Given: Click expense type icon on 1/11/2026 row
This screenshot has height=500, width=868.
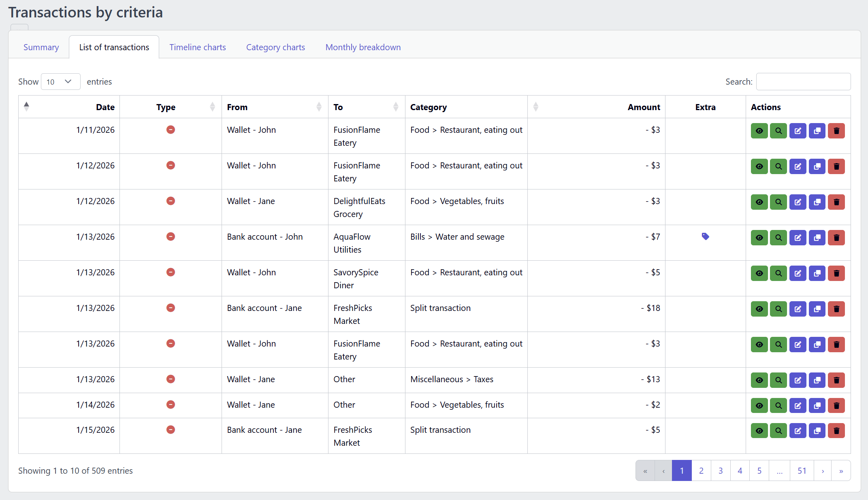Looking at the screenshot, I should click(171, 130).
